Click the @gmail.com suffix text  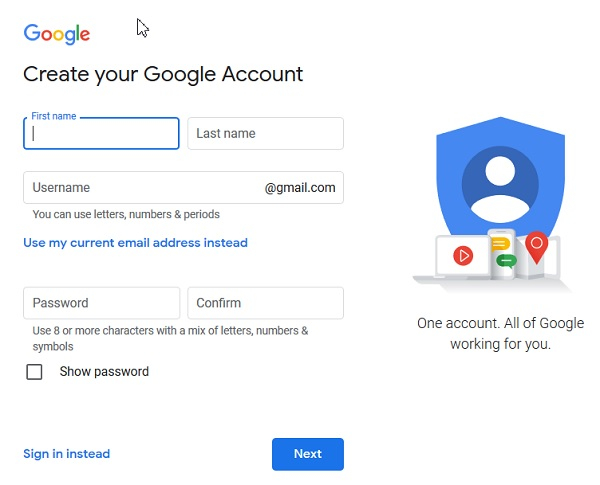tap(300, 187)
